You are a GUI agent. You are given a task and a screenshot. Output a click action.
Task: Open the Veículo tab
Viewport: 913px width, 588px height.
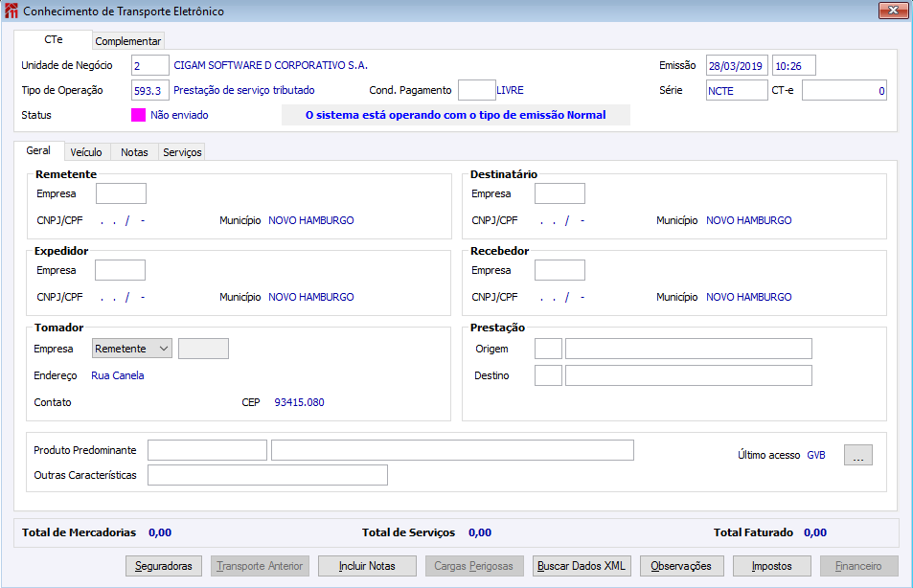pyautogui.click(x=86, y=152)
